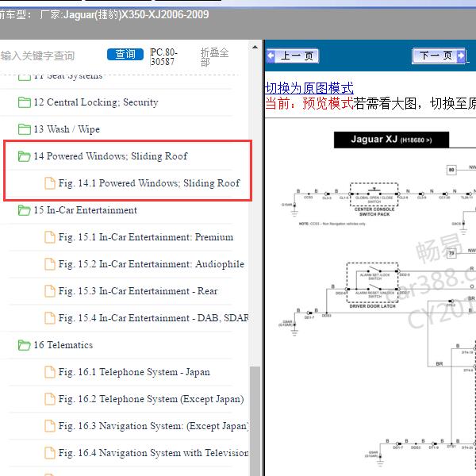
Task: Click document icon of Fig. 15.3
Action: (50, 291)
